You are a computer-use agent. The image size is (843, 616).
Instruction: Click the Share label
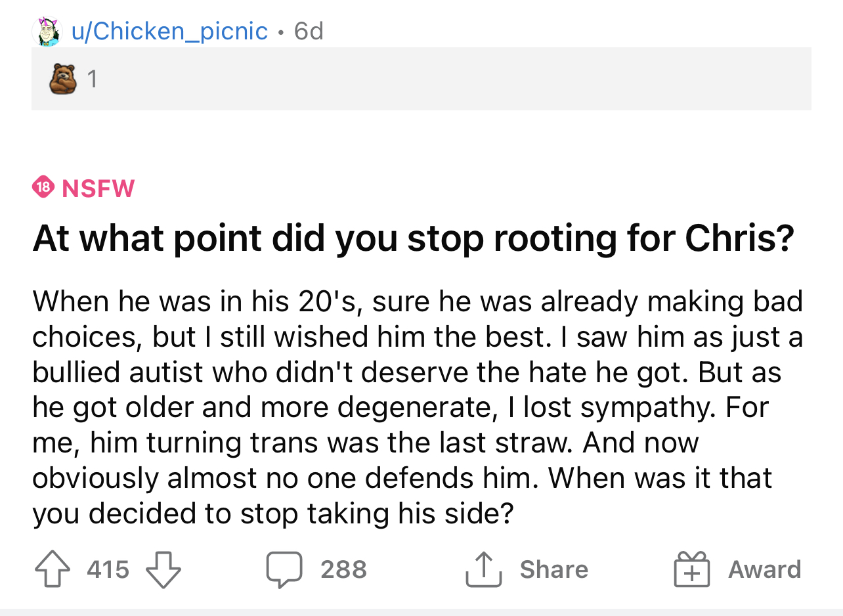pos(554,569)
